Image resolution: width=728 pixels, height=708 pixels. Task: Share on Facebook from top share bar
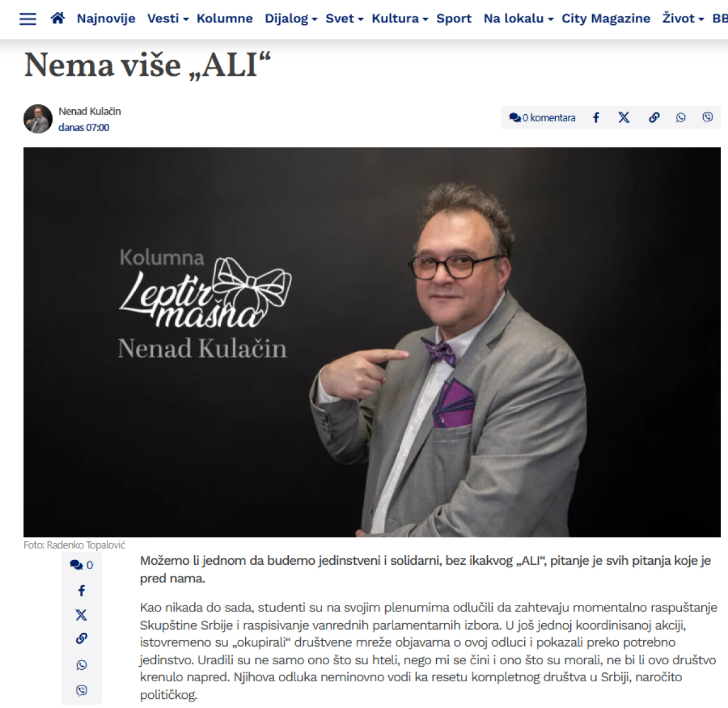(x=596, y=118)
